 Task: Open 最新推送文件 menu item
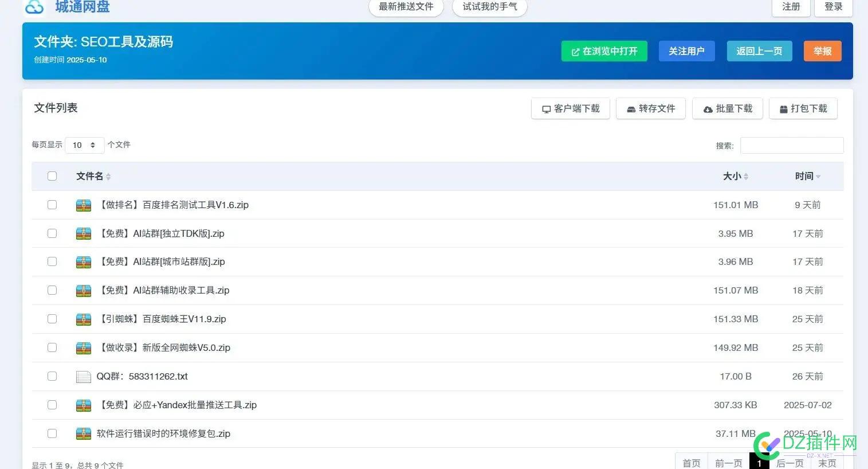[406, 7]
